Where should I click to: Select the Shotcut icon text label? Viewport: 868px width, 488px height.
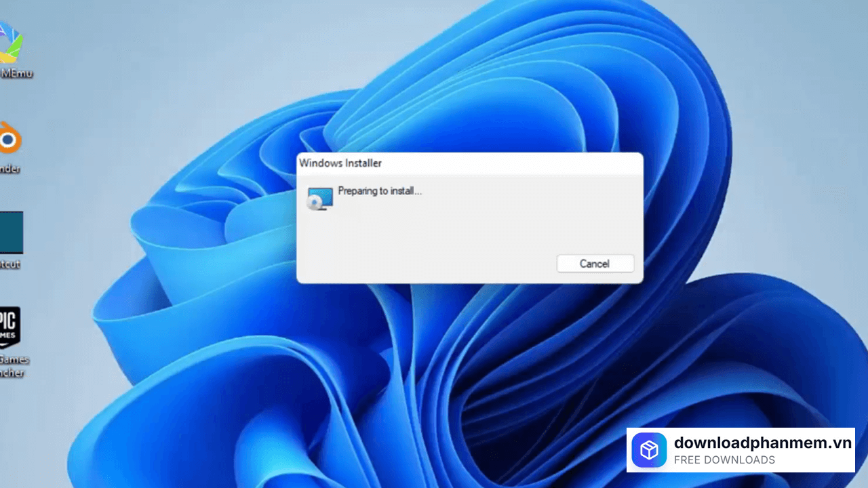tap(9, 264)
